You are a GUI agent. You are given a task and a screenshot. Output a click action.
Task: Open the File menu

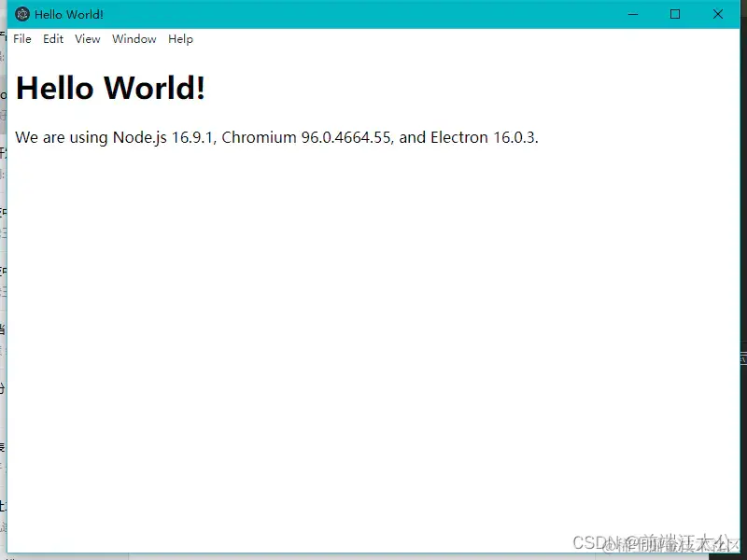[x=22, y=39]
